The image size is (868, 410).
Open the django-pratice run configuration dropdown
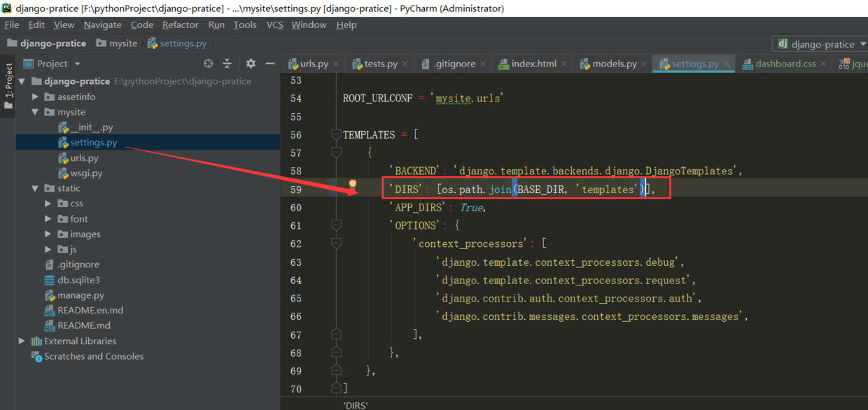click(822, 43)
